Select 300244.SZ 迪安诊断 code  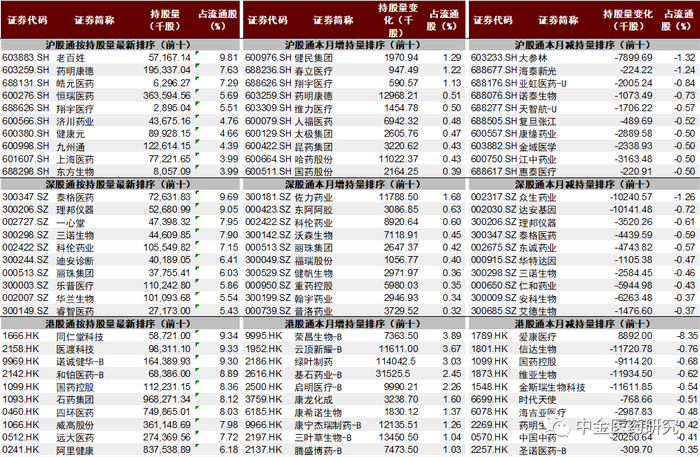click(25, 260)
